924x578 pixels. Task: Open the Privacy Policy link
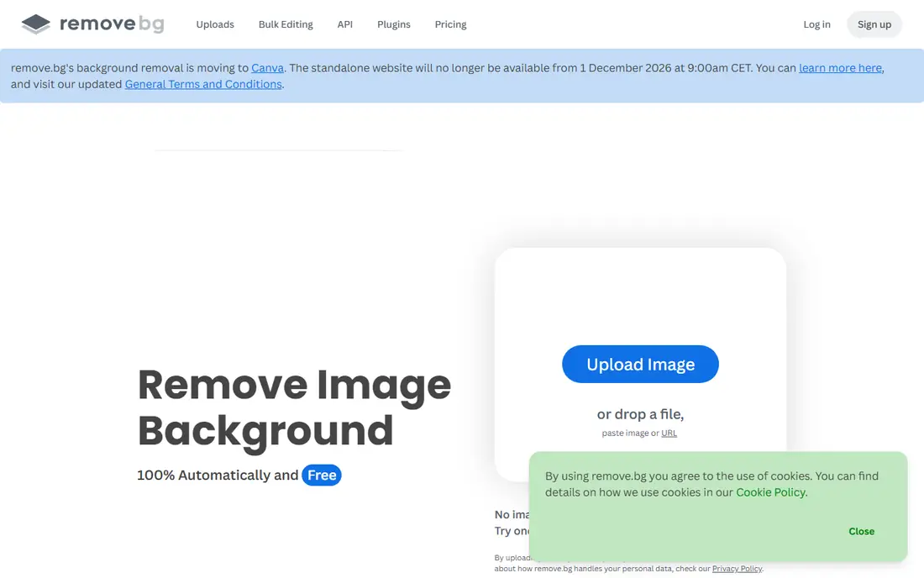737,569
